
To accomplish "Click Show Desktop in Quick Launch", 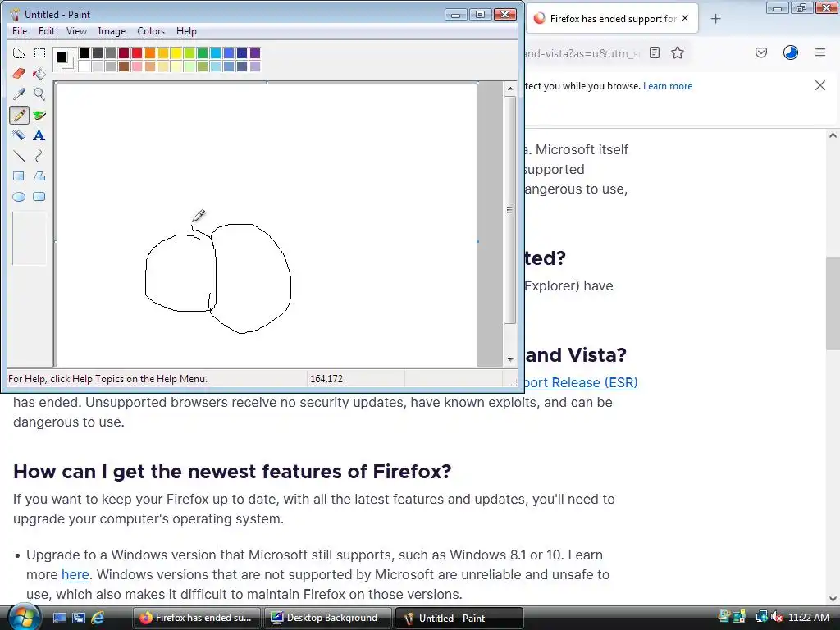I will coord(59,618).
